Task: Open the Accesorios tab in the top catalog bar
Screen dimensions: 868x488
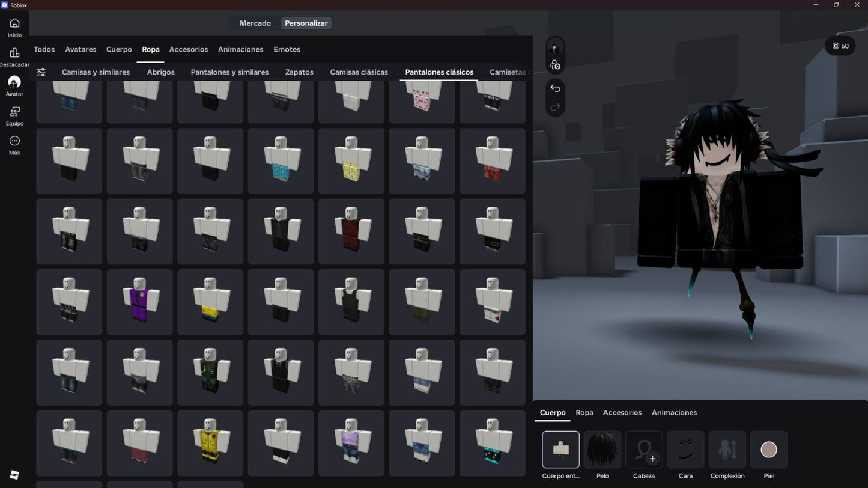Action: (189, 49)
